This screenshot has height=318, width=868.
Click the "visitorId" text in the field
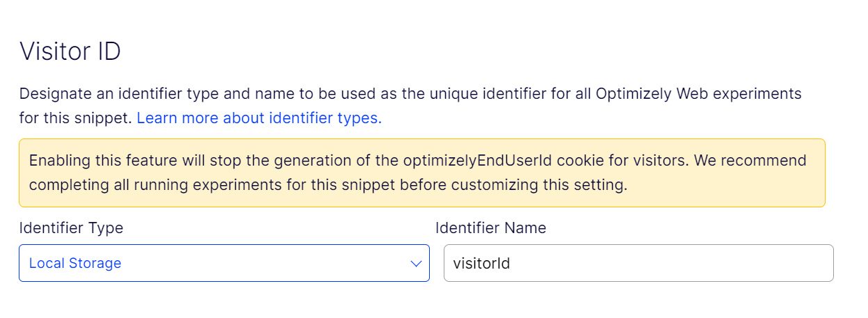click(481, 263)
